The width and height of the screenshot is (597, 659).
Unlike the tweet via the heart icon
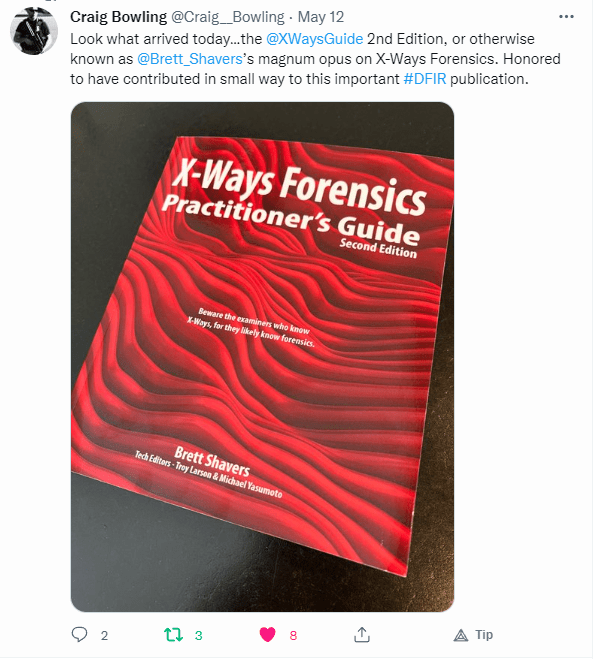(x=267, y=634)
